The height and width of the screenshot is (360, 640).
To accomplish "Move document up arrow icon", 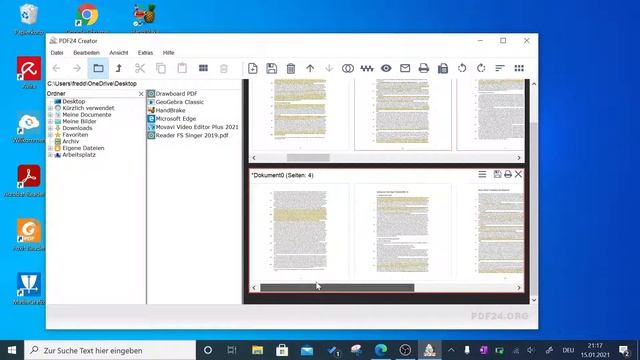I will [310, 68].
